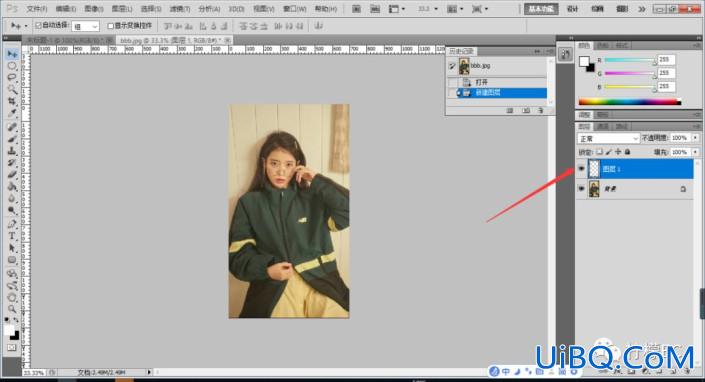Toggle lock image pixels for layer
Image resolution: width=705 pixels, height=382 pixels.
tap(609, 152)
